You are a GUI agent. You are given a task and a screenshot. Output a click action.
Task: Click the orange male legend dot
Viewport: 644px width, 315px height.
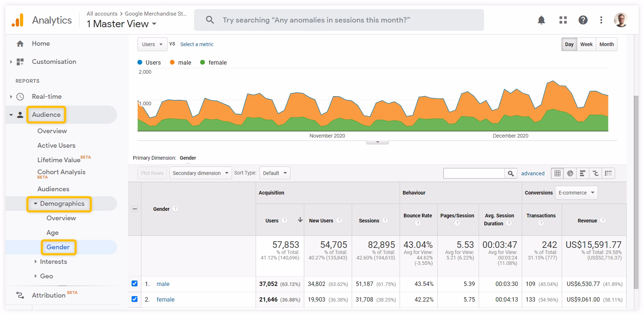click(x=172, y=62)
